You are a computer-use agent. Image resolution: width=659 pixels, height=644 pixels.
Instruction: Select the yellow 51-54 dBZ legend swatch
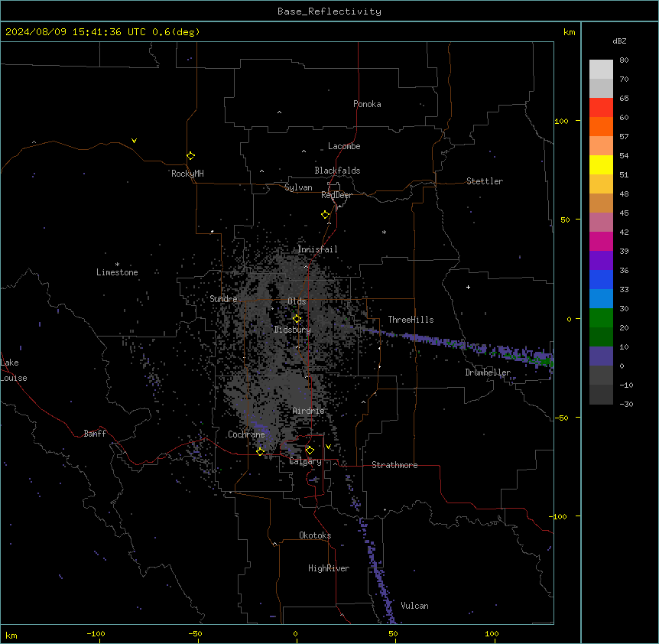(601, 164)
